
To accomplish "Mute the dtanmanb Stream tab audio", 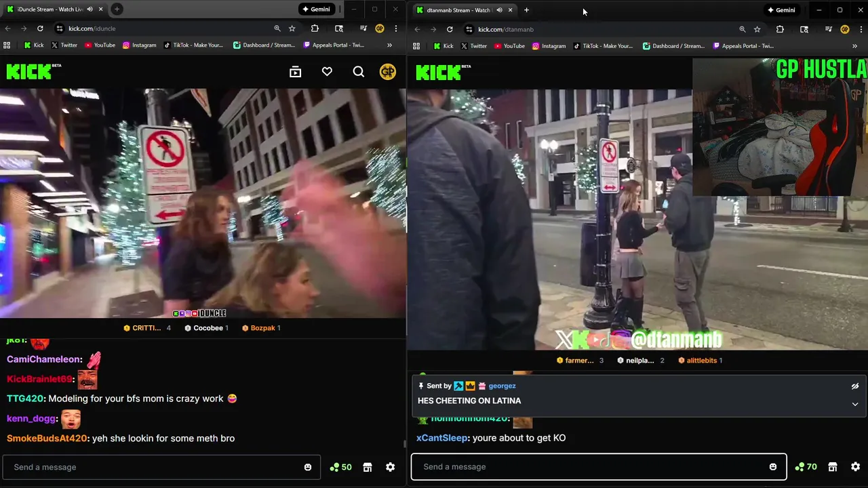I will (x=499, y=10).
